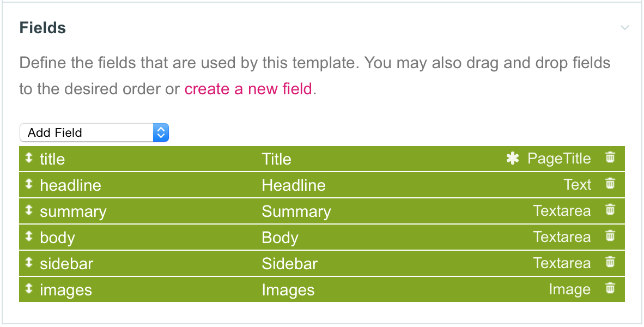The height and width of the screenshot is (327, 644).
Task: Open the body field settings
Action: coord(57,238)
